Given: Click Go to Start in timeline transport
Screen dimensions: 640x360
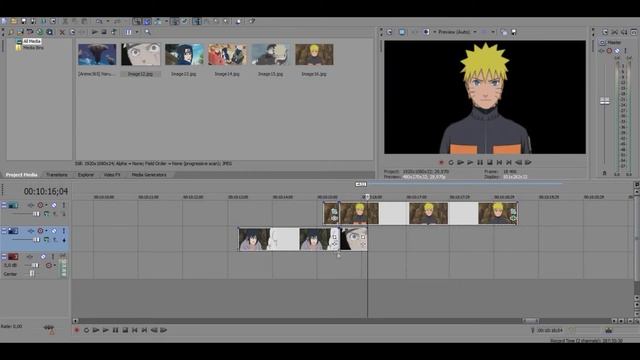Looking at the screenshot, I should [x=135, y=330].
